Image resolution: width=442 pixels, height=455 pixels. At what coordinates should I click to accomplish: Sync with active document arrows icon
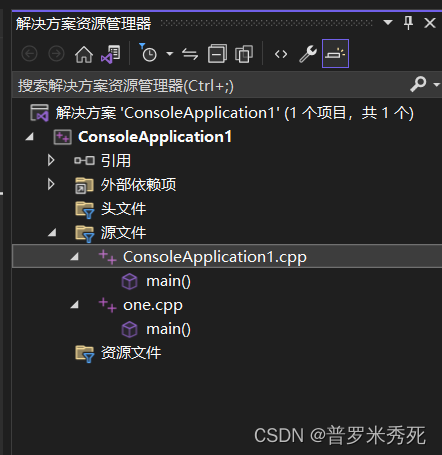click(x=190, y=54)
